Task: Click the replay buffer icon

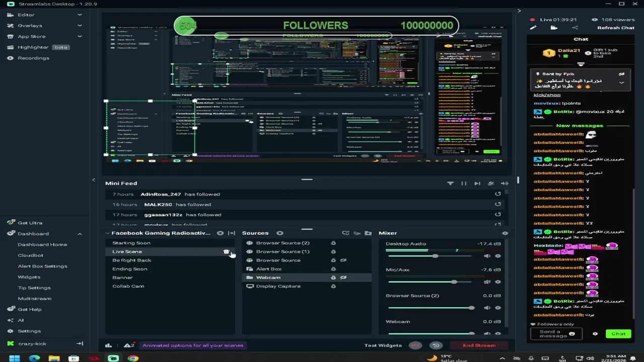Action: [436, 345]
